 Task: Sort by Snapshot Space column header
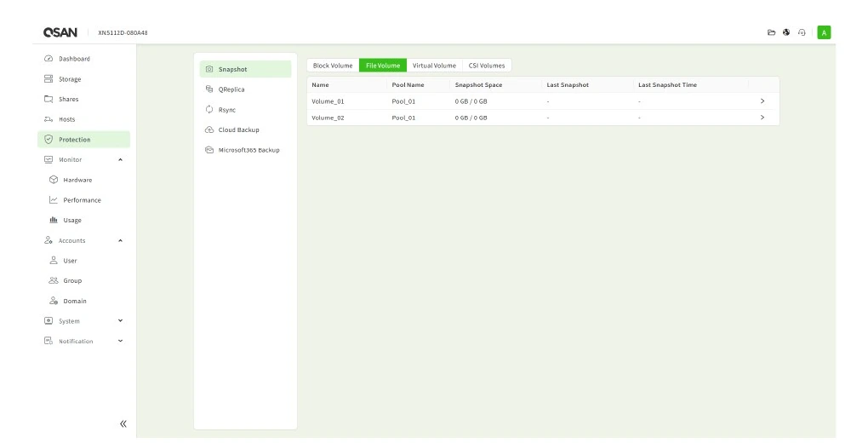pyautogui.click(x=478, y=85)
